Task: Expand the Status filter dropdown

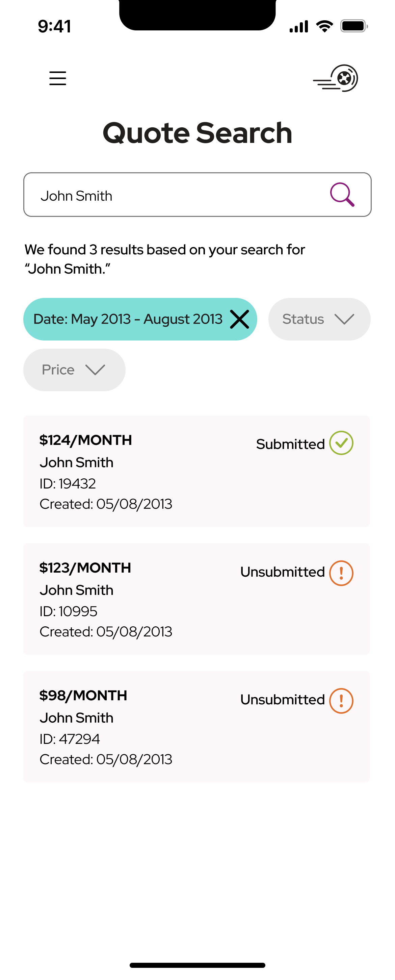Action: click(x=319, y=319)
